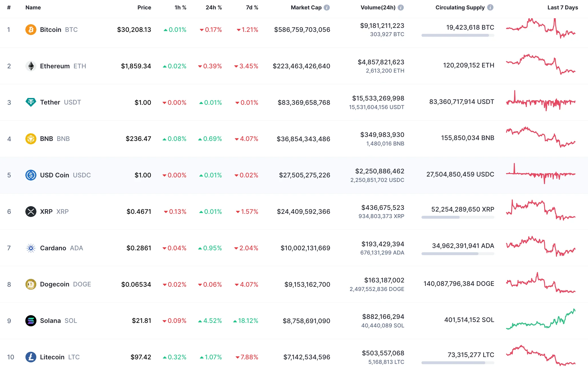Select the Tether USDT logo

click(31, 102)
